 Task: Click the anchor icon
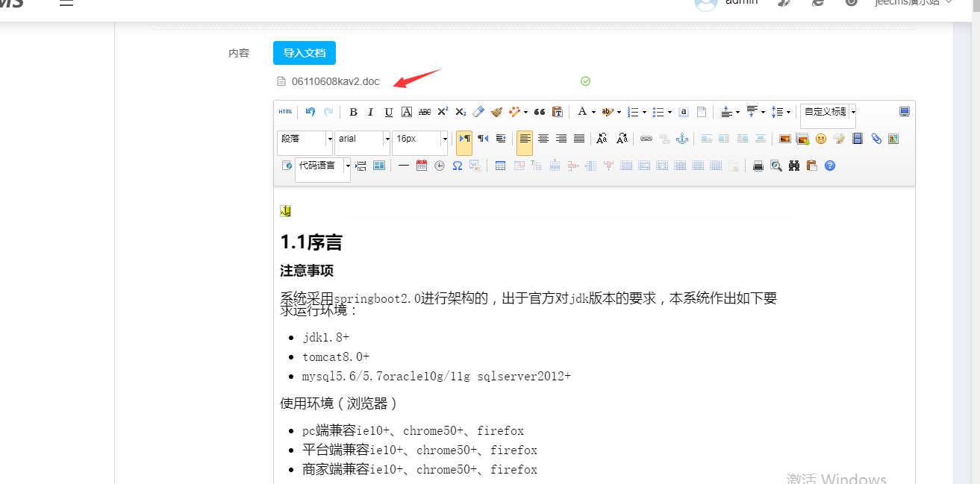[x=682, y=139]
